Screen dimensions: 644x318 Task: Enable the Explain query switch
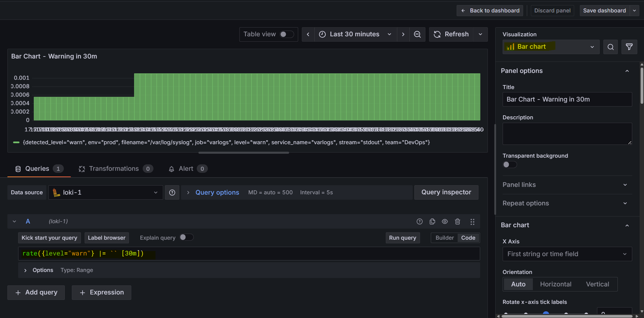(x=186, y=237)
